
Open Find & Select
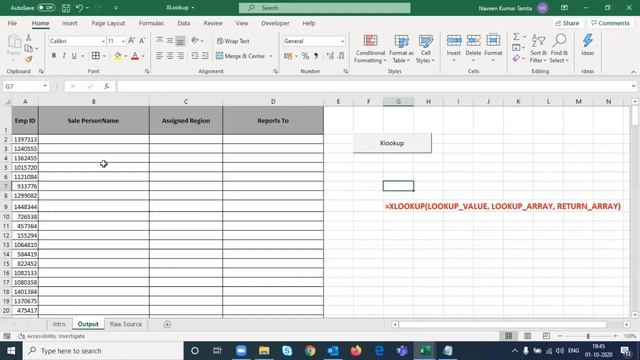coord(559,49)
